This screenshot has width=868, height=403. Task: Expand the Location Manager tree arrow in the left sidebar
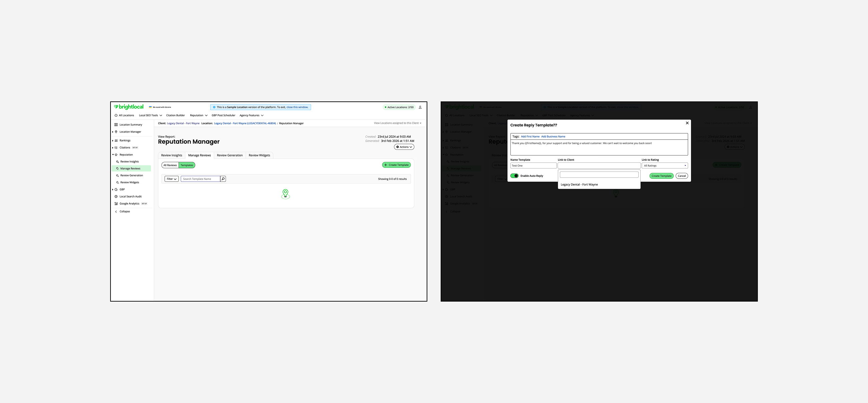coord(113,132)
